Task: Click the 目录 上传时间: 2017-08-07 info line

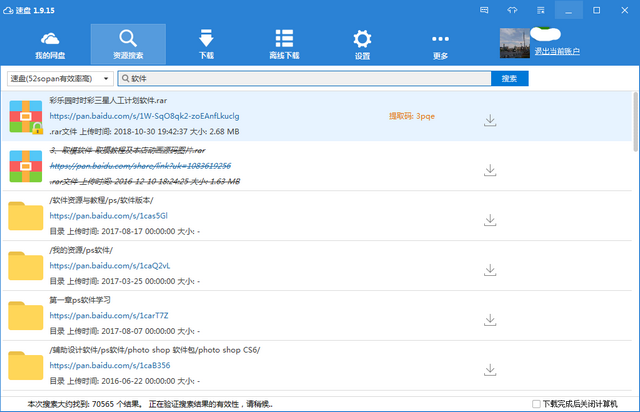Action: coord(124,331)
